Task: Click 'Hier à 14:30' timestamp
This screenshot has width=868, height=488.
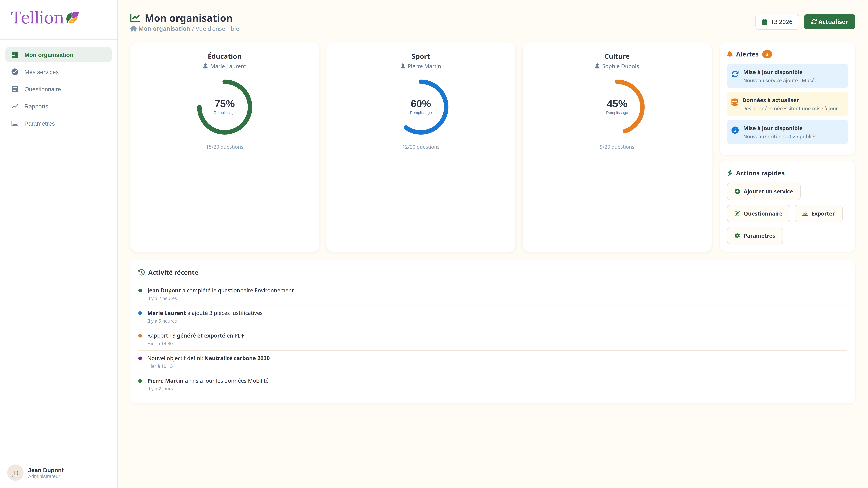Action: pos(160,344)
